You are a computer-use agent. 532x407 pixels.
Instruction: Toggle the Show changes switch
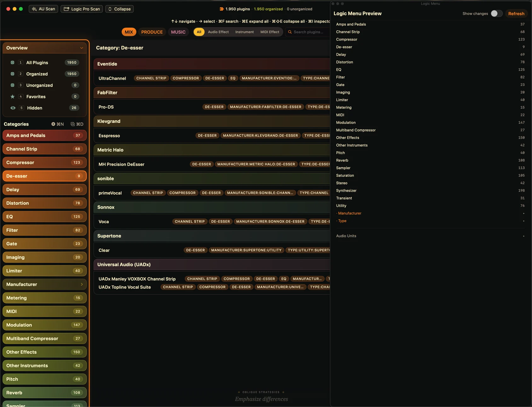pos(496,14)
